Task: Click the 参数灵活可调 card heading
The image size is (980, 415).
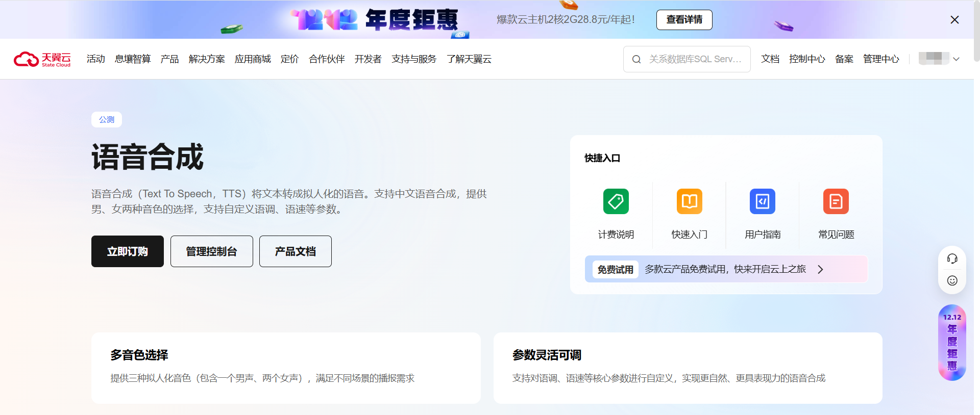Action: click(547, 355)
